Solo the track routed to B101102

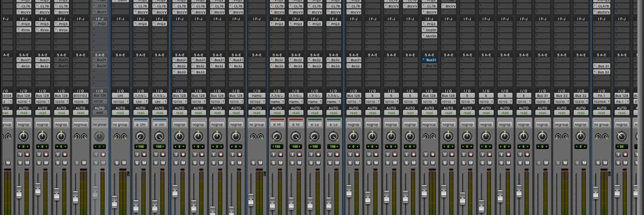(77, 163)
